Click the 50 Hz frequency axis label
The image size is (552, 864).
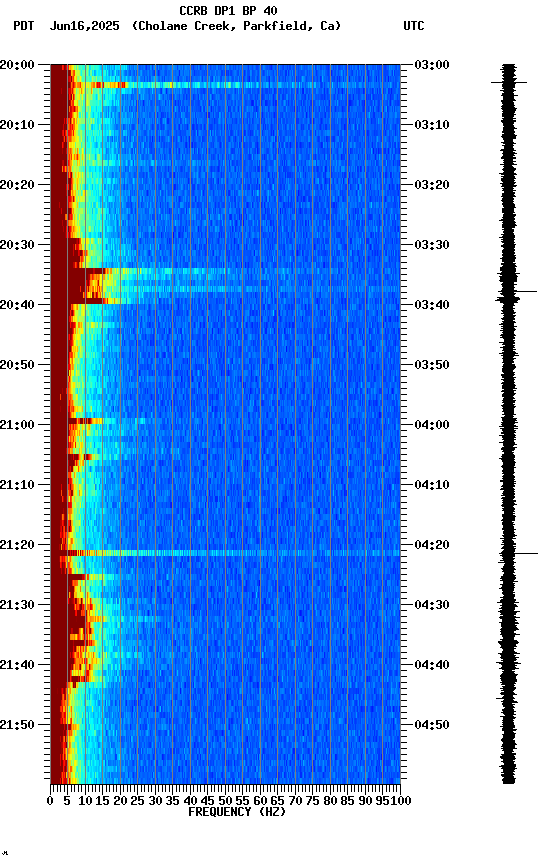pyautogui.click(x=225, y=801)
